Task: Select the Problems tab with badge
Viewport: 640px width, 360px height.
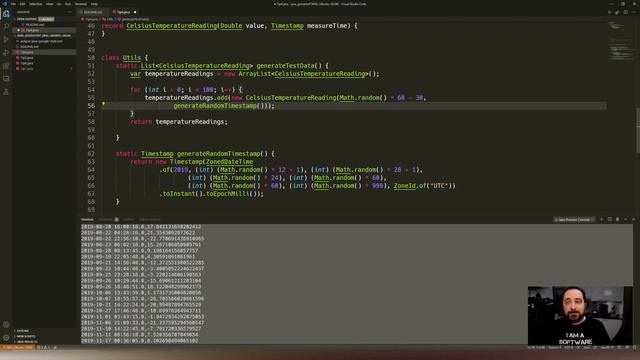Action: coord(108,220)
